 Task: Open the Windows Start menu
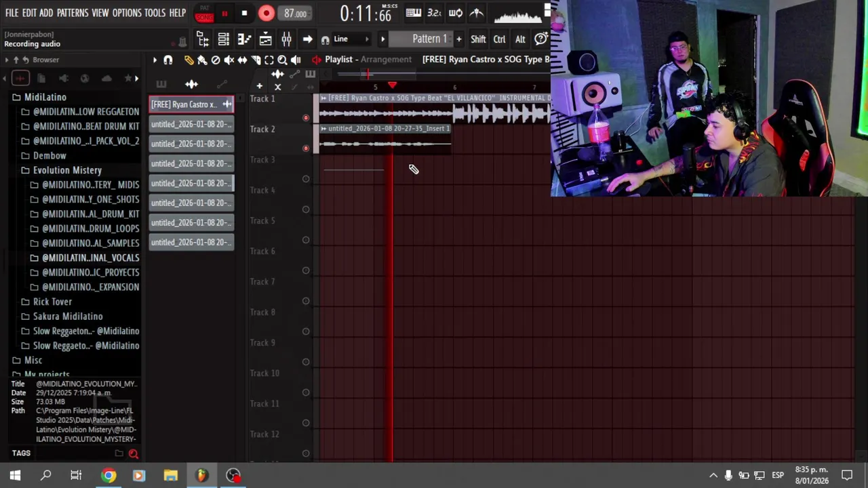(15, 476)
